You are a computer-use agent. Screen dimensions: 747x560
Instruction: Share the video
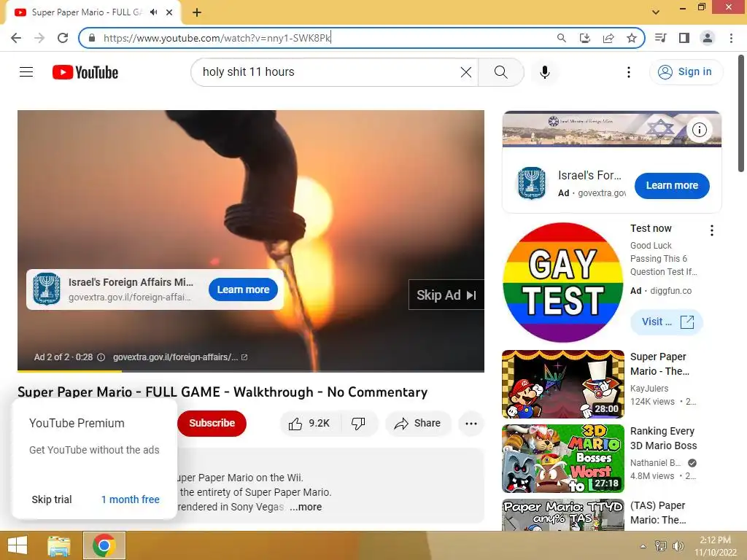point(418,424)
